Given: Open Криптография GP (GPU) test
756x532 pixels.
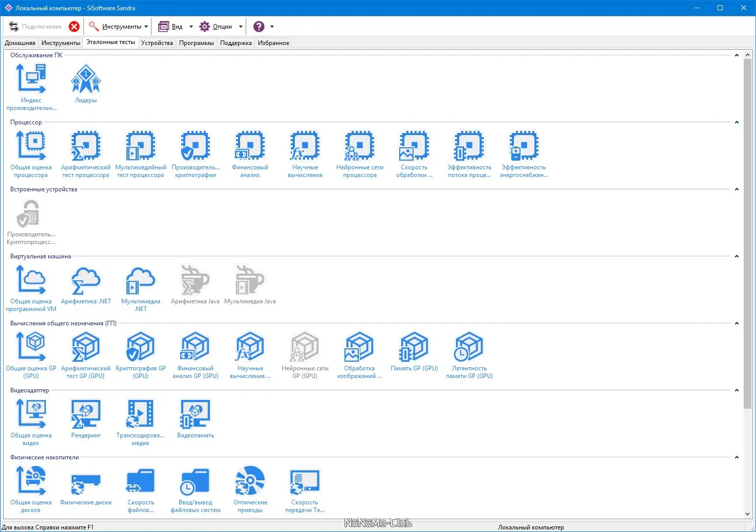Looking at the screenshot, I should tap(141, 355).
